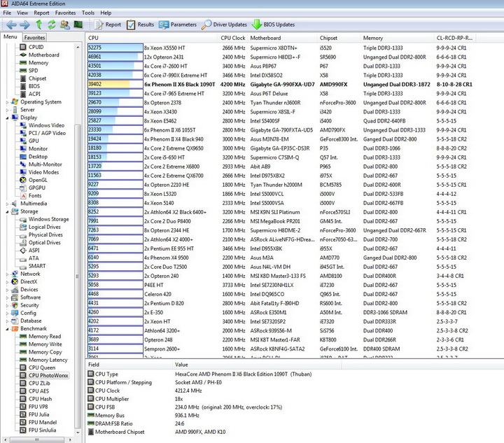Sort by the Motherboard column header
Screen dimensions: 504x443
pyautogui.click(x=282, y=38)
